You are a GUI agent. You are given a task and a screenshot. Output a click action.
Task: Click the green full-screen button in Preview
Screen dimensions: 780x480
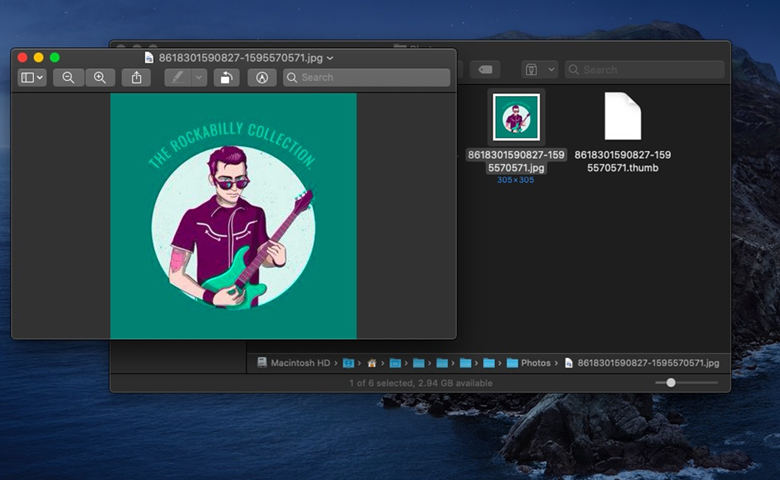(x=55, y=58)
